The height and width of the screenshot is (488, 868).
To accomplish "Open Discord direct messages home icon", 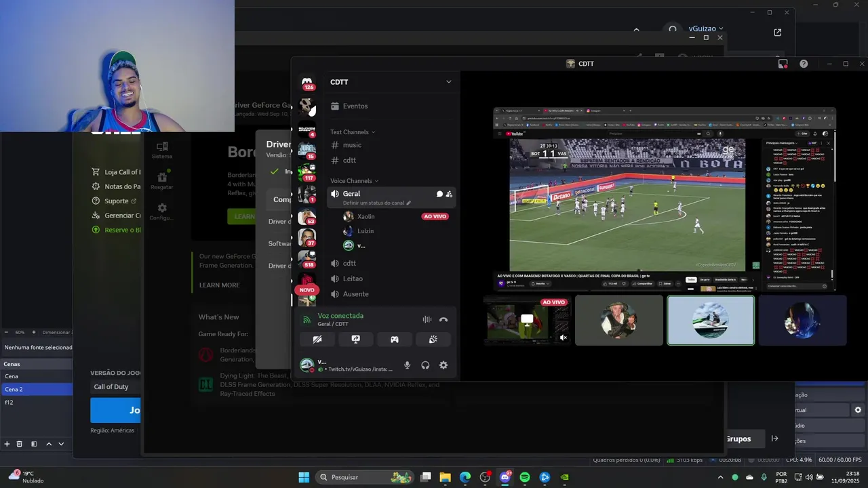I will click(307, 81).
